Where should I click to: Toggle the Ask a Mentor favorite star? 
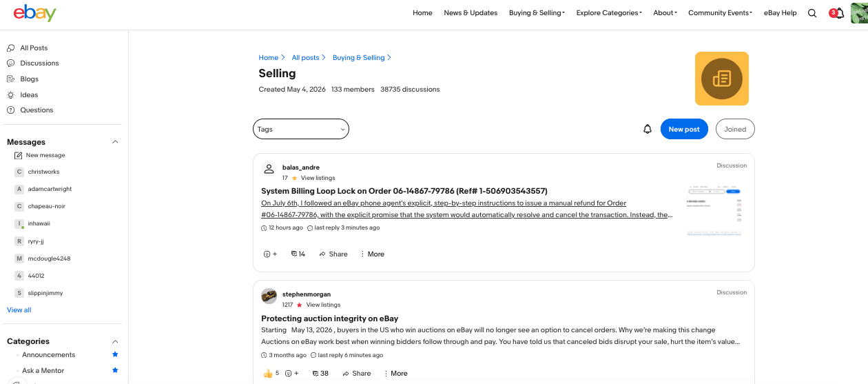click(x=115, y=370)
